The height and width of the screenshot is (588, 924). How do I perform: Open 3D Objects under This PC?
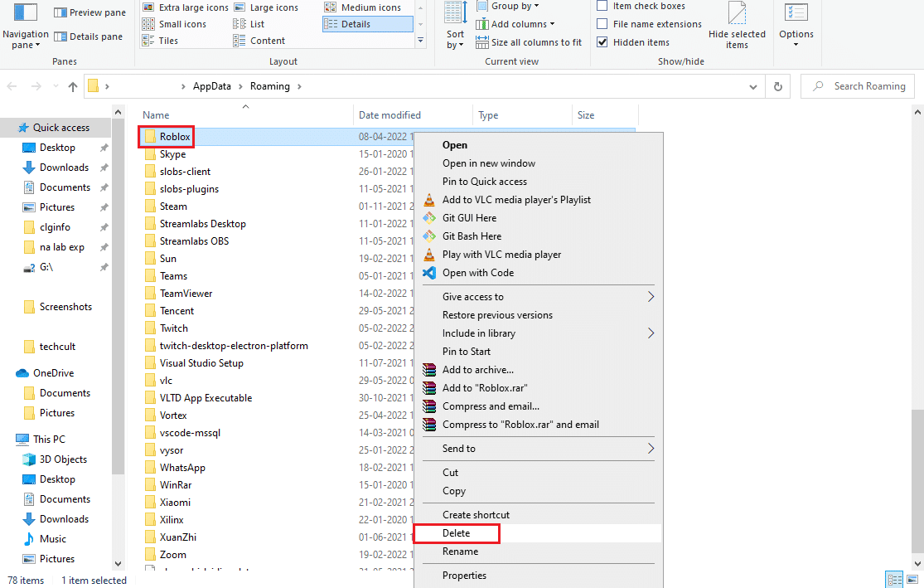tap(63, 459)
